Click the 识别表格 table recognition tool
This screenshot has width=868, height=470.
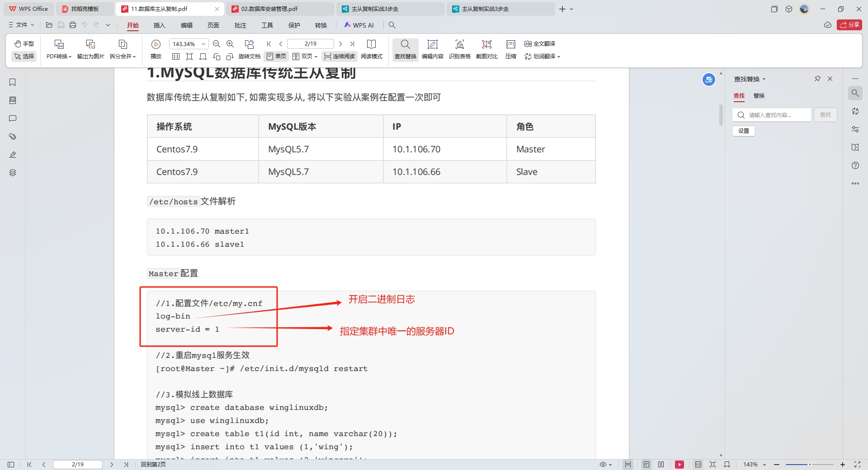460,49
